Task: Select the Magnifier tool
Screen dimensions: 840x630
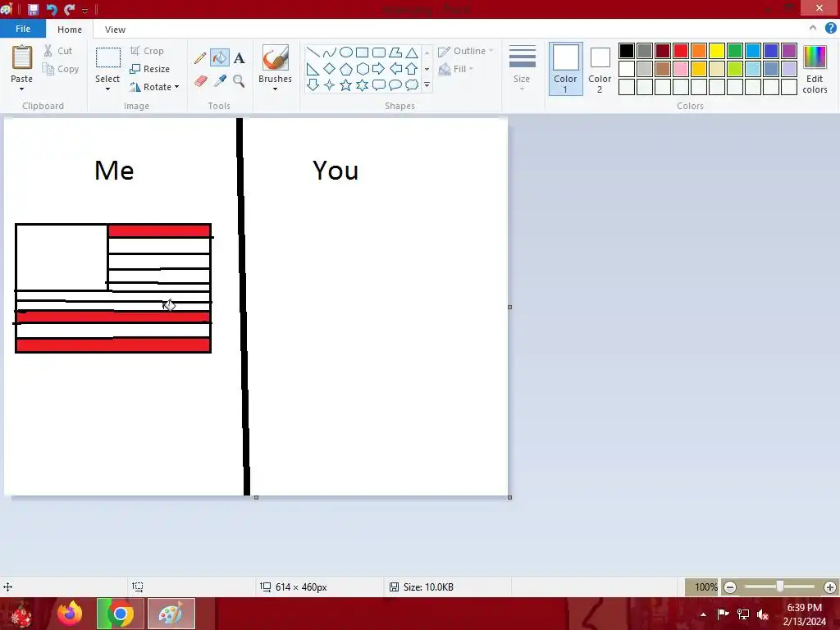Action: (239, 81)
